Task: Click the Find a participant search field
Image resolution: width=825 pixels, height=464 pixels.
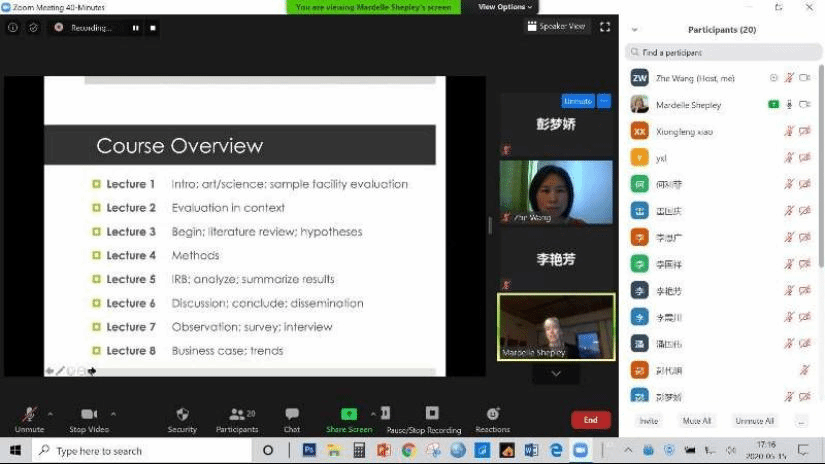Action: (720, 52)
